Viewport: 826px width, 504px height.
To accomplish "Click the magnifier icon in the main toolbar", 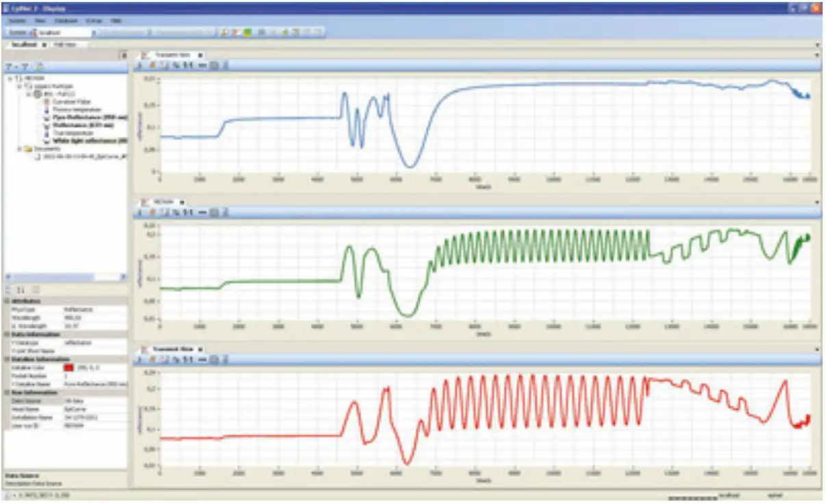I will (224, 32).
